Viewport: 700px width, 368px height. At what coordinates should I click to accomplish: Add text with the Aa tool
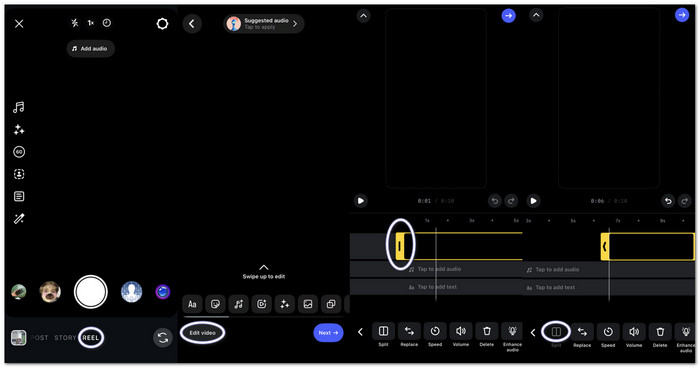[192, 304]
